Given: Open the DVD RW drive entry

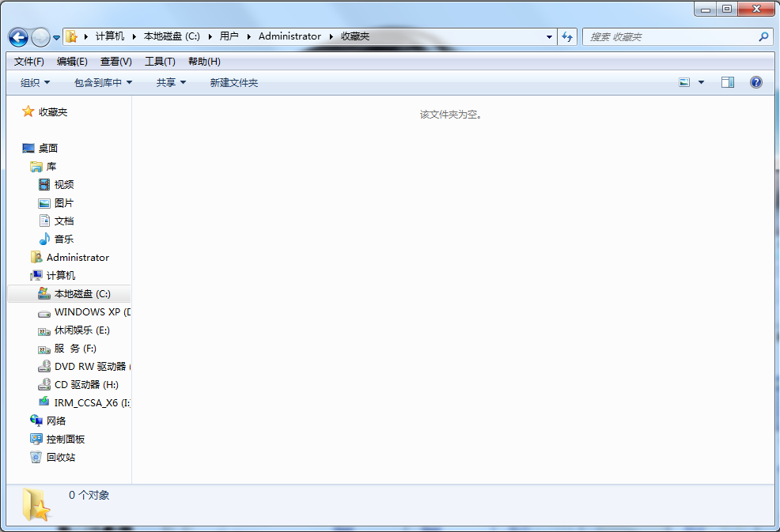Looking at the screenshot, I should (x=89, y=366).
